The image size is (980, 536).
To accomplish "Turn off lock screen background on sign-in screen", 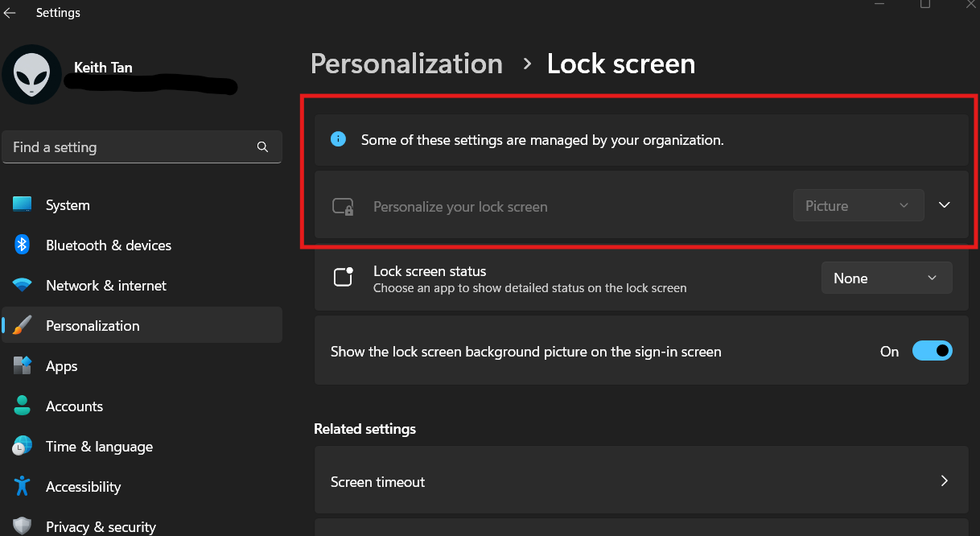I will point(932,351).
